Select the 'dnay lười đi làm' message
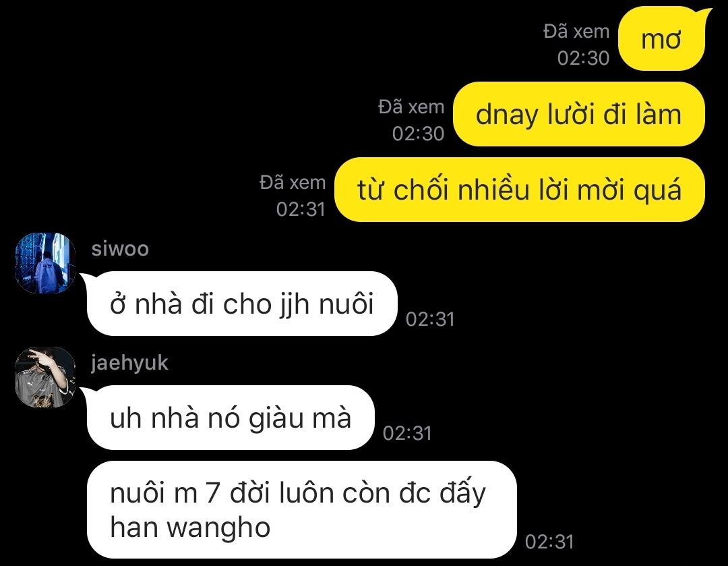 tap(579, 114)
